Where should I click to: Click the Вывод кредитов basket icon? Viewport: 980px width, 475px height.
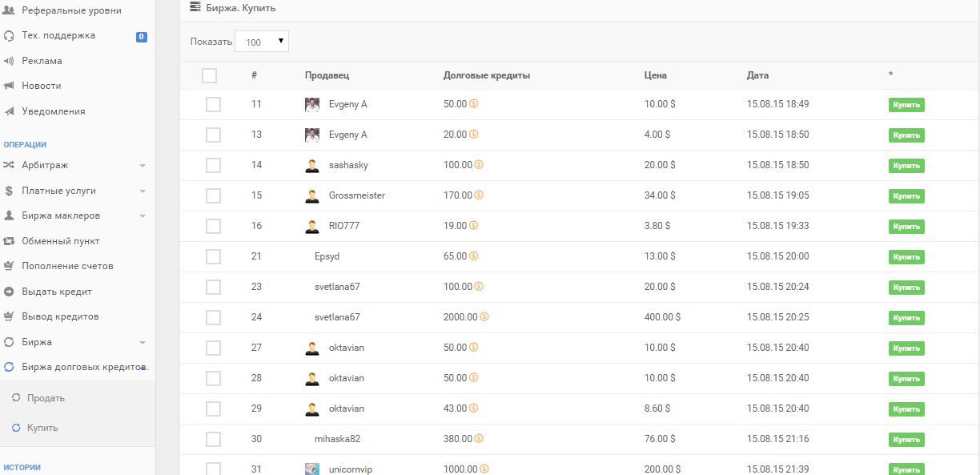(9, 316)
